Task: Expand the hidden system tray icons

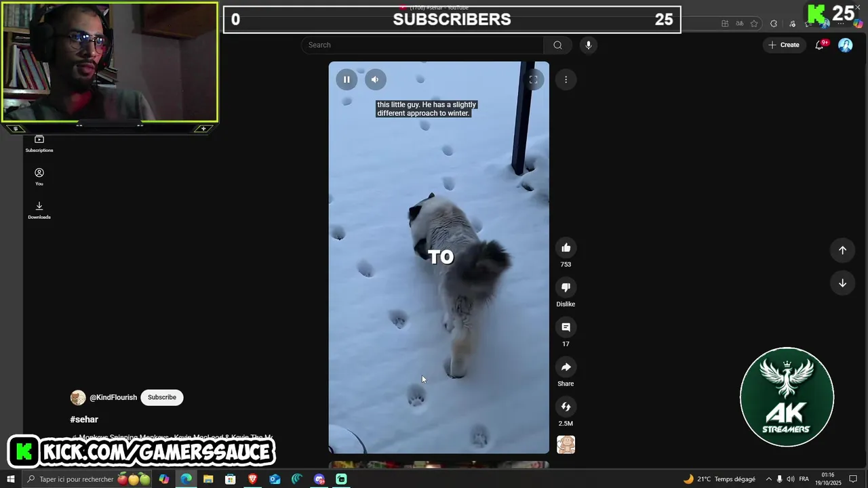Action: [768, 479]
